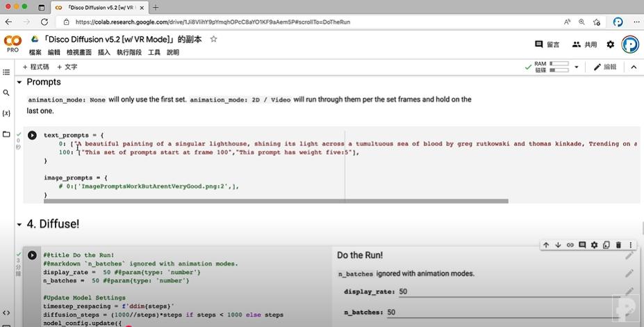Viewport: 644px width, 327px height.
Task: Open the browser zoom icon
Action: [x=581, y=22]
